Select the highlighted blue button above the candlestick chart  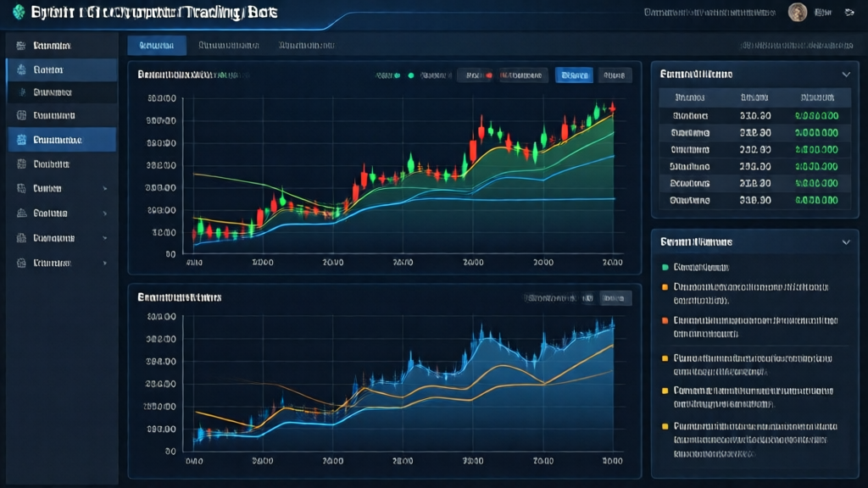coord(574,75)
